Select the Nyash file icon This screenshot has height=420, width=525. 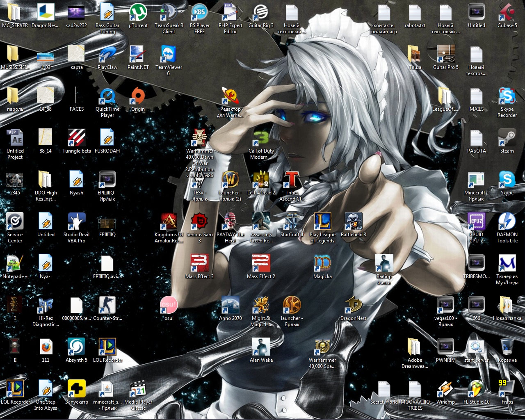pos(77,180)
